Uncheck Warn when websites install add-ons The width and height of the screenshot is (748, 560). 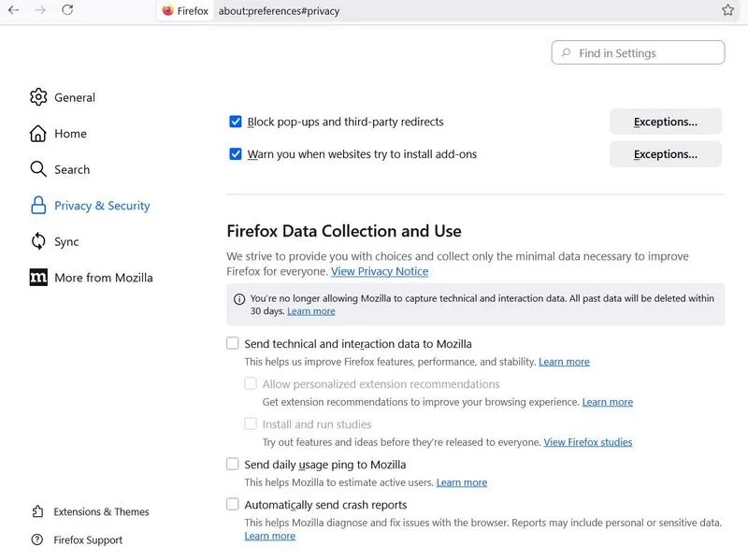(x=236, y=154)
